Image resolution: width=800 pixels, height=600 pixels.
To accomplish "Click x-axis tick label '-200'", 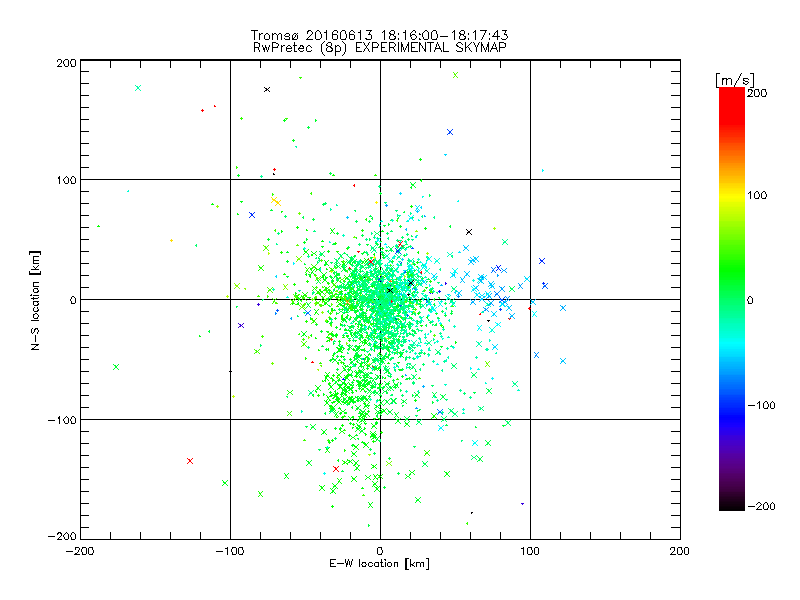I will 80,551.
